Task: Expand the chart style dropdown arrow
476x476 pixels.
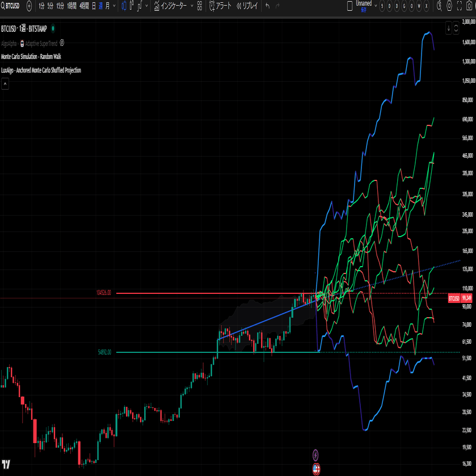Action: coord(146,6)
